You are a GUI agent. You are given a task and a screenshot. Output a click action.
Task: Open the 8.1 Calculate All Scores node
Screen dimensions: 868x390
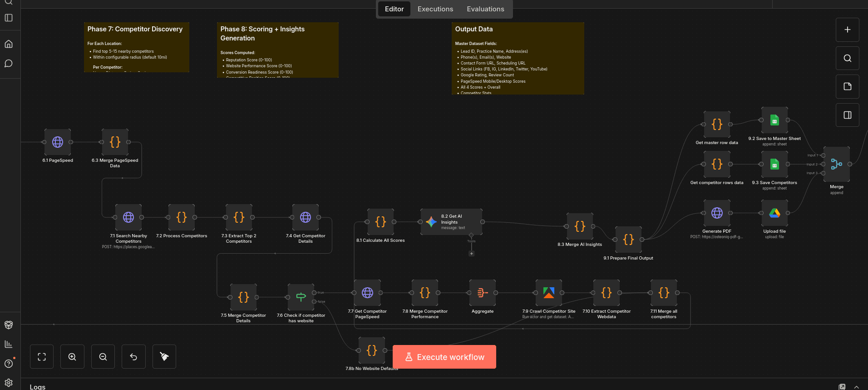coord(380,222)
